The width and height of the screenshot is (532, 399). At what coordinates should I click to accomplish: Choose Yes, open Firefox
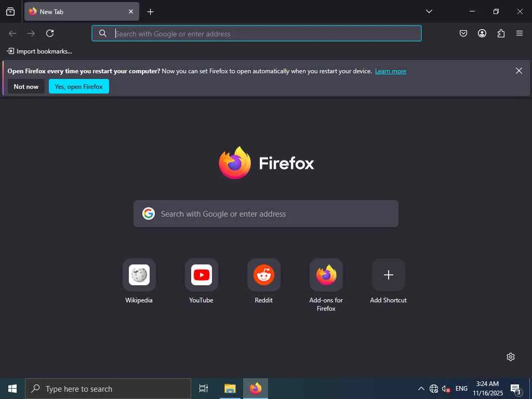click(79, 87)
